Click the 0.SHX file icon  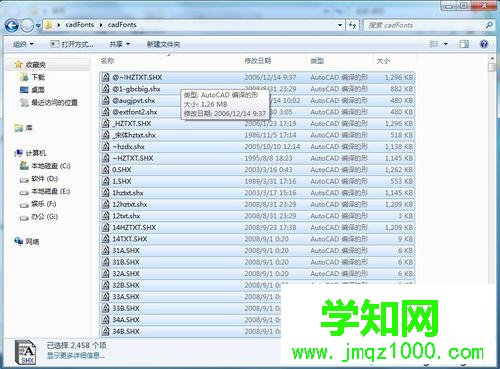pyautogui.click(x=106, y=170)
